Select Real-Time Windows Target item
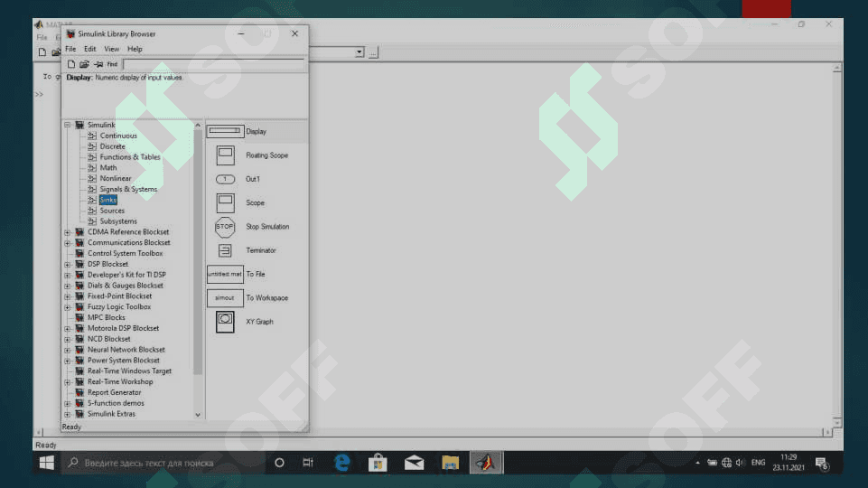The height and width of the screenshot is (488, 868). click(129, 371)
